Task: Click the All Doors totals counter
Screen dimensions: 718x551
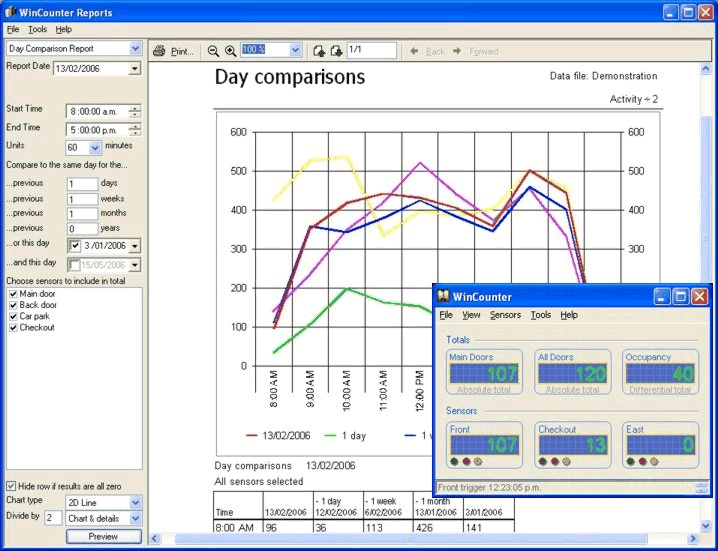Action: click(572, 372)
